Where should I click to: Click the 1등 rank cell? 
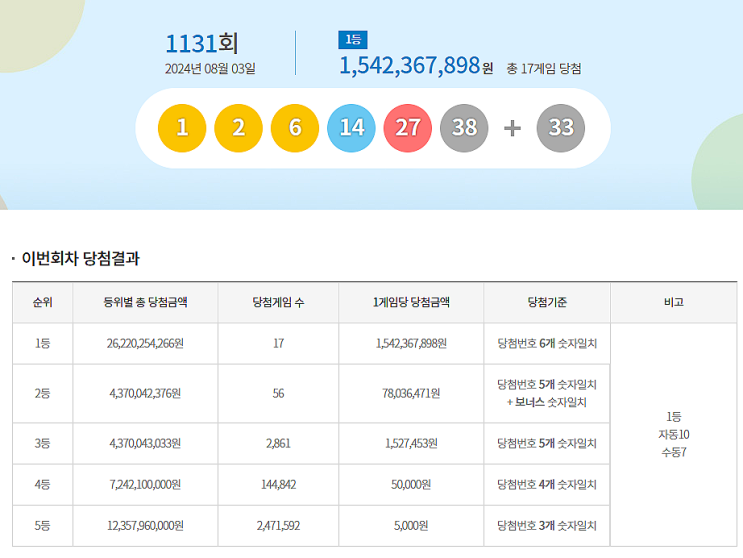click(43, 343)
